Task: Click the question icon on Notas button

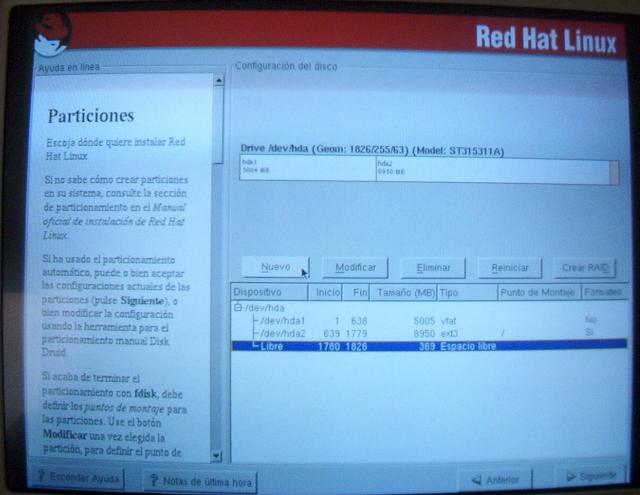Action: pyautogui.click(x=153, y=480)
